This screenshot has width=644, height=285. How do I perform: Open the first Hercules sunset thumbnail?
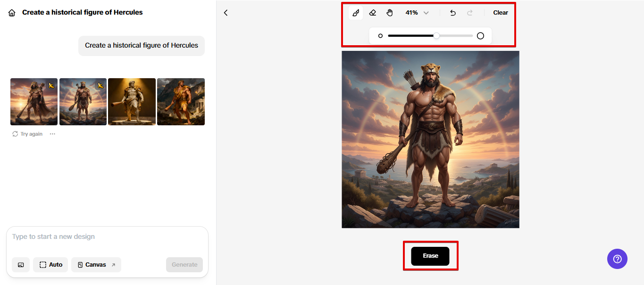click(34, 102)
